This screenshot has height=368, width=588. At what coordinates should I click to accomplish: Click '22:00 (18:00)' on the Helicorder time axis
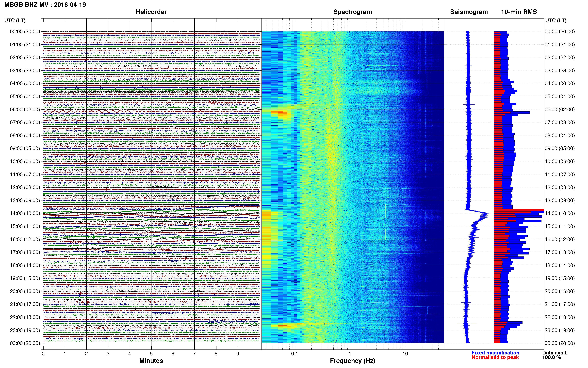25,317
